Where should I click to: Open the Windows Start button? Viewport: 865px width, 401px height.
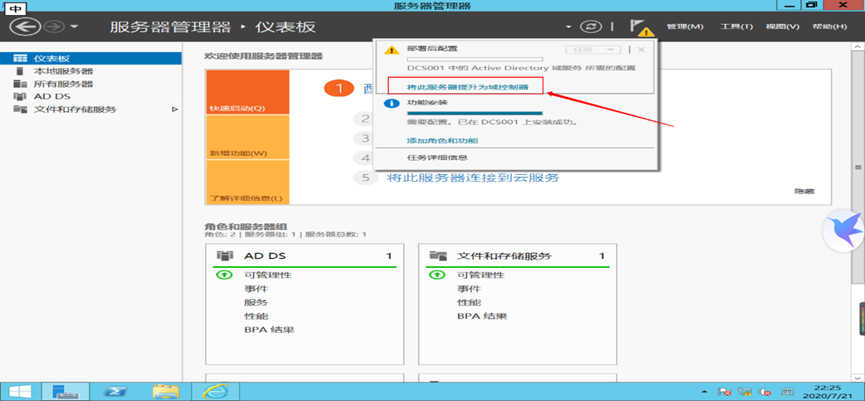19,392
